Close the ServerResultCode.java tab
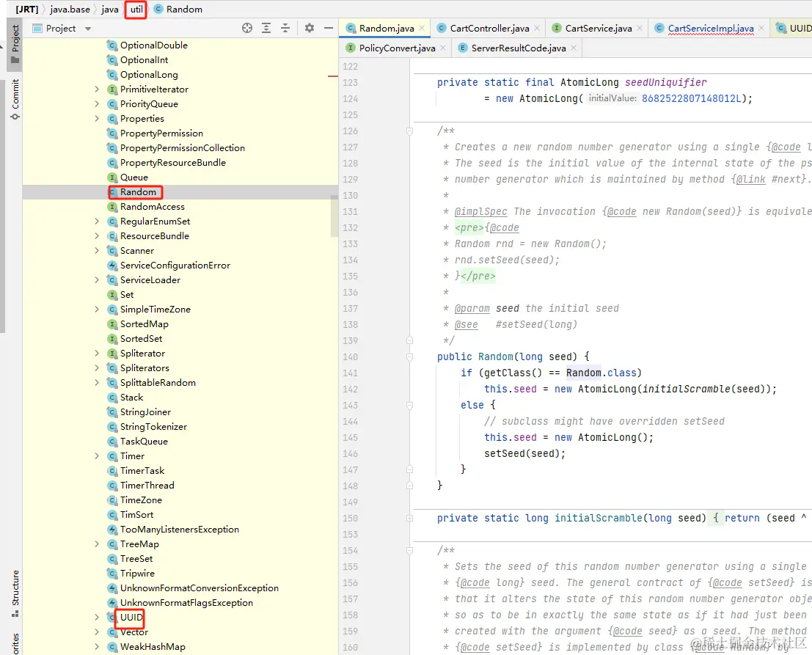The width and height of the screenshot is (812, 655). pos(574,48)
